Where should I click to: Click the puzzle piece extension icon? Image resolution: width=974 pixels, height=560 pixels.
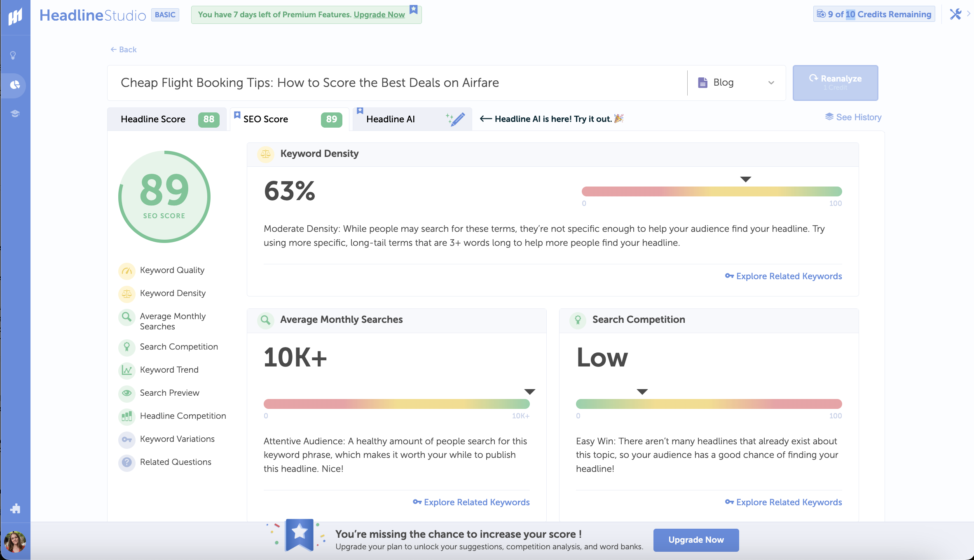coord(15,509)
